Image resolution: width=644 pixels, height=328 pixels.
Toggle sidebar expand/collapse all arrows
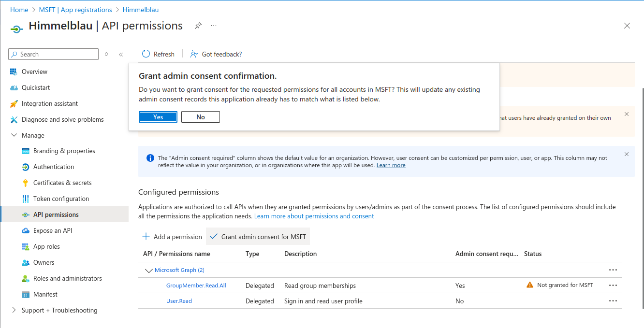point(106,54)
